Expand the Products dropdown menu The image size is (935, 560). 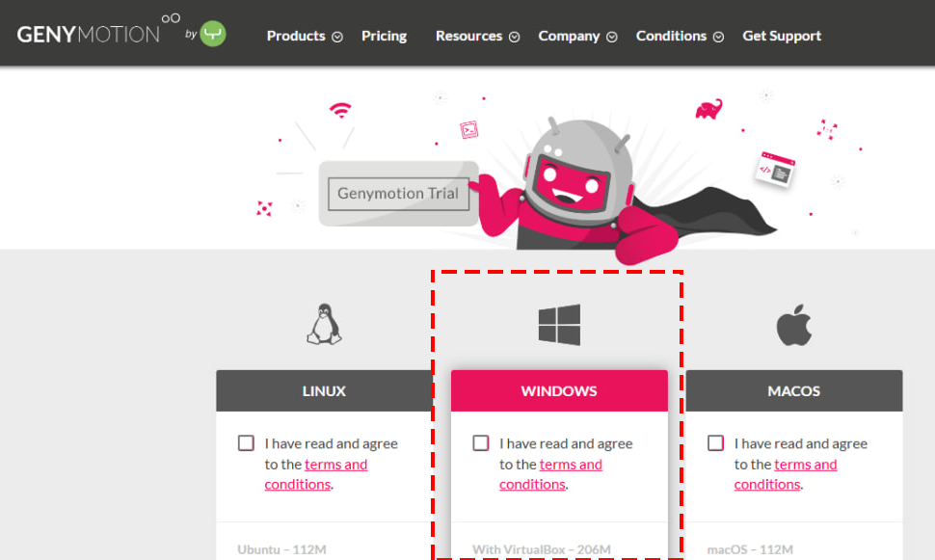coord(304,36)
